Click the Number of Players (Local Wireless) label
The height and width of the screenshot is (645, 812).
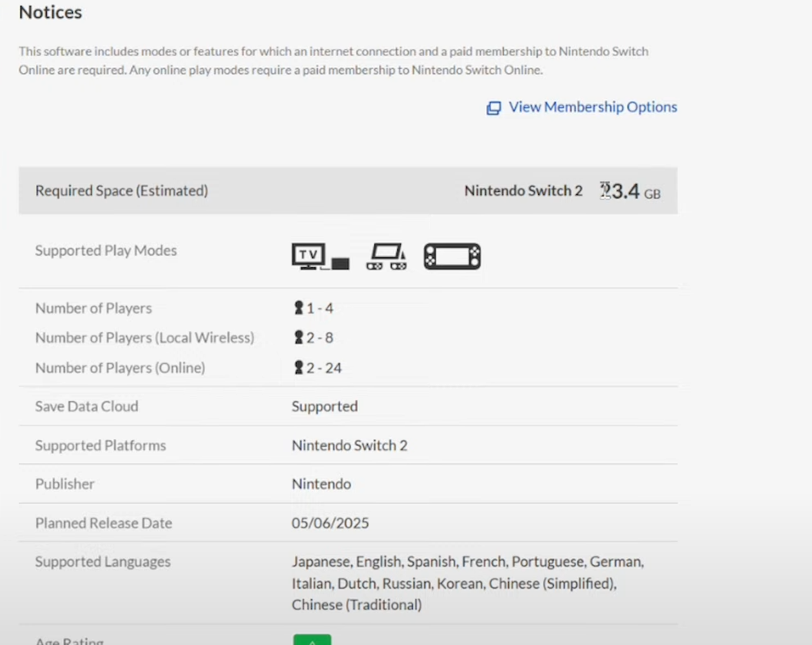click(145, 338)
